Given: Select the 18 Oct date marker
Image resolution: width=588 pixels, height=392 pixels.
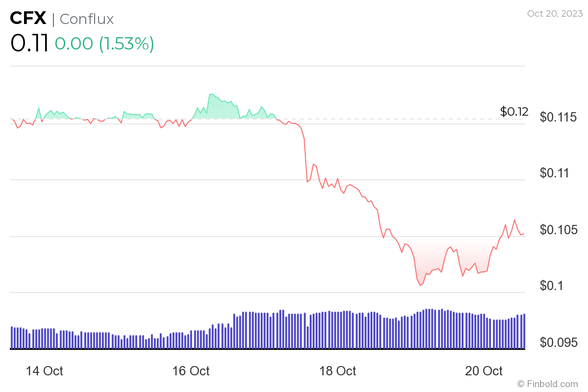Looking at the screenshot, I should 338,371.
